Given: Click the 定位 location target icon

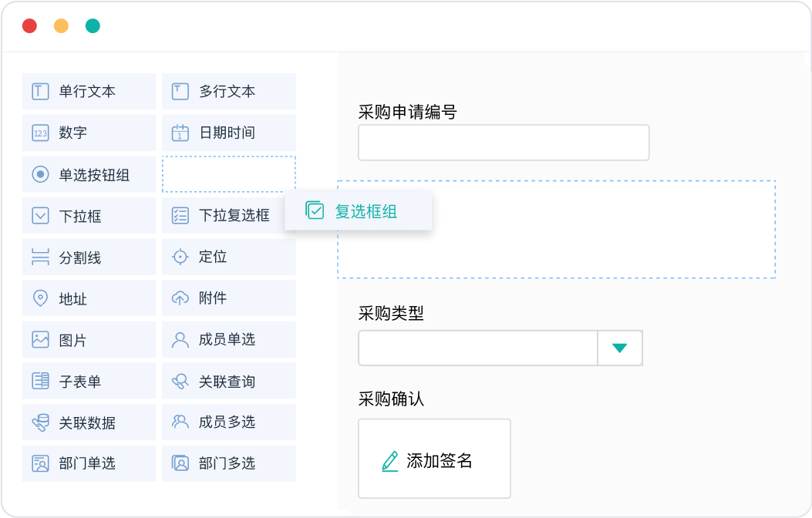Looking at the screenshot, I should click(180, 257).
